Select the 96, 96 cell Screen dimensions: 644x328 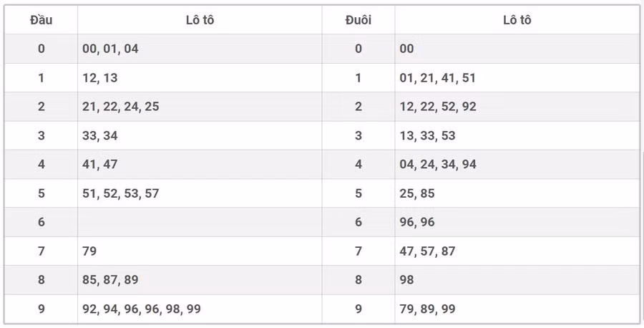point(417,222)
